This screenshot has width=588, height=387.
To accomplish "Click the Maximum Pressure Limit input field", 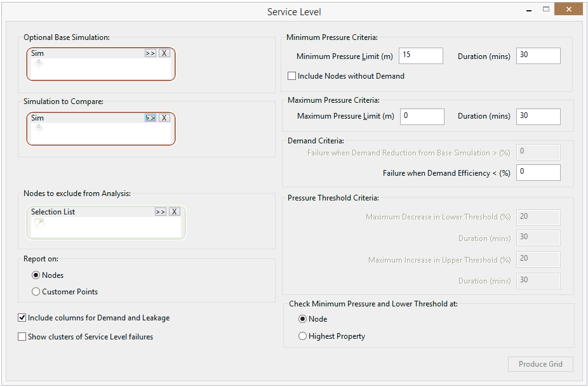I will coord(422,116).
